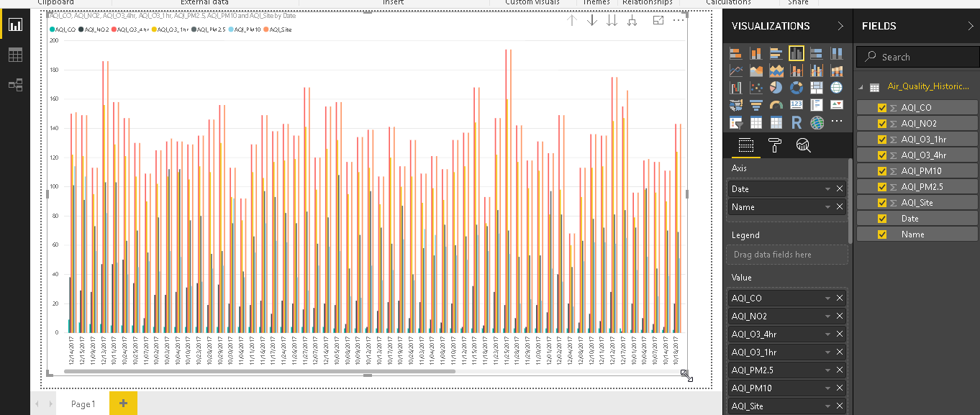Open dropdown for Name in Axis well
The height and width of the screenshot is (415, 980).
828,207
